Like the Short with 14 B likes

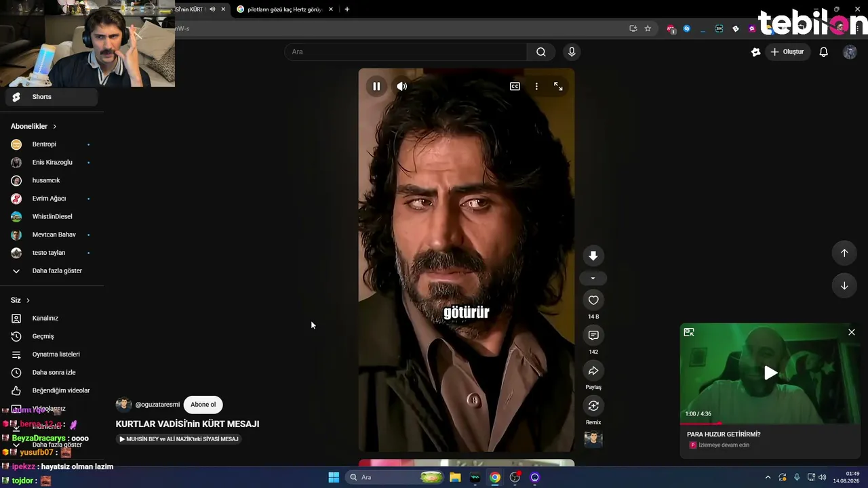pos(593,300)
